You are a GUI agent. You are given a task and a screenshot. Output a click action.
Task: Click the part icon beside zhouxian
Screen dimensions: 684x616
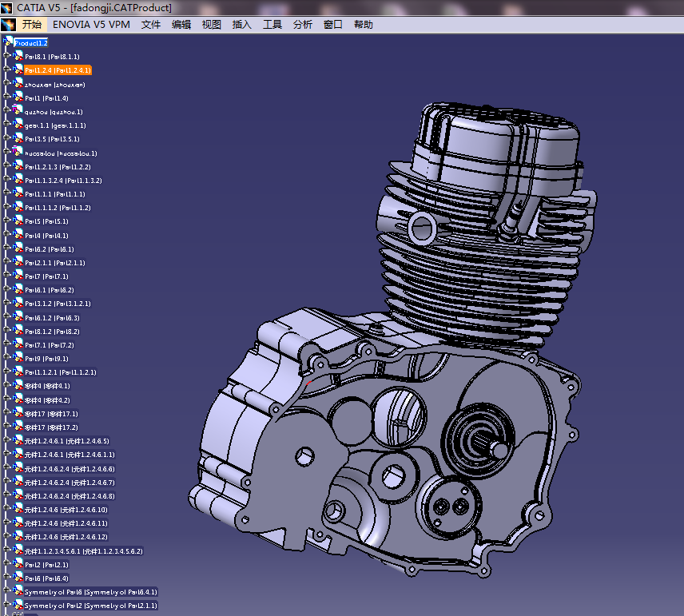click(x=18, y=83)
